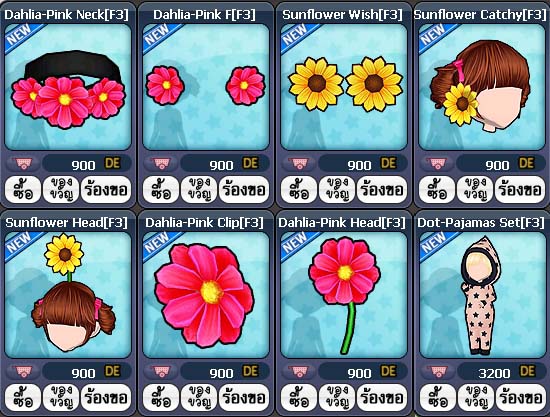Click cart icon under Sunflower Catchy item

[x=437, y=163]
